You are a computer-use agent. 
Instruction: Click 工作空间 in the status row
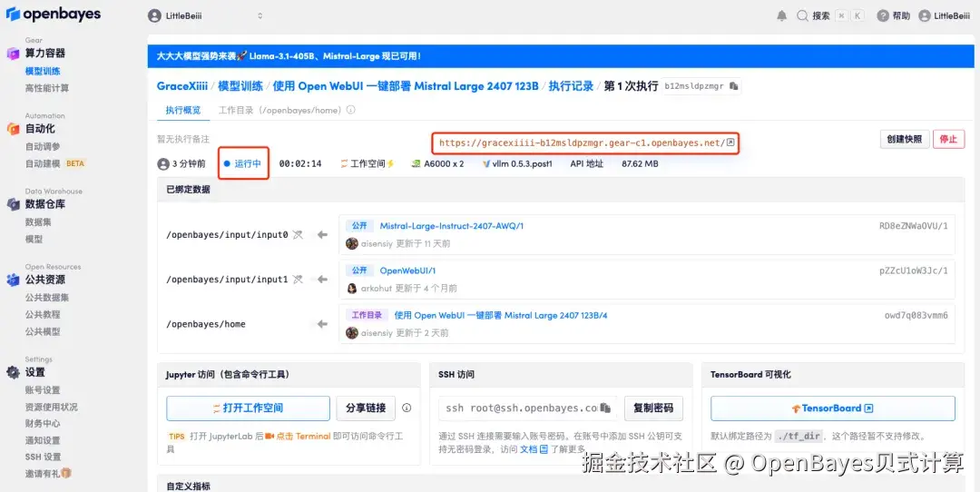[x=367, y=163]
